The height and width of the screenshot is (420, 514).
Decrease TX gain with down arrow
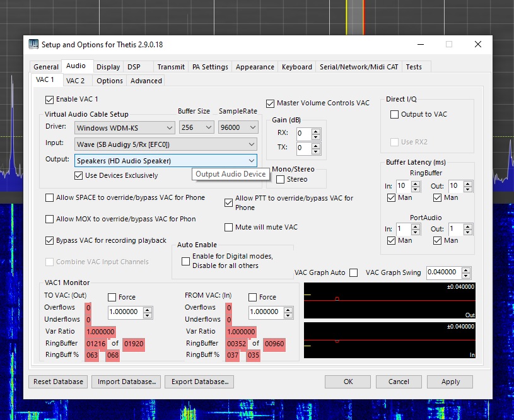pyautogui.click(x=316, y=151)
